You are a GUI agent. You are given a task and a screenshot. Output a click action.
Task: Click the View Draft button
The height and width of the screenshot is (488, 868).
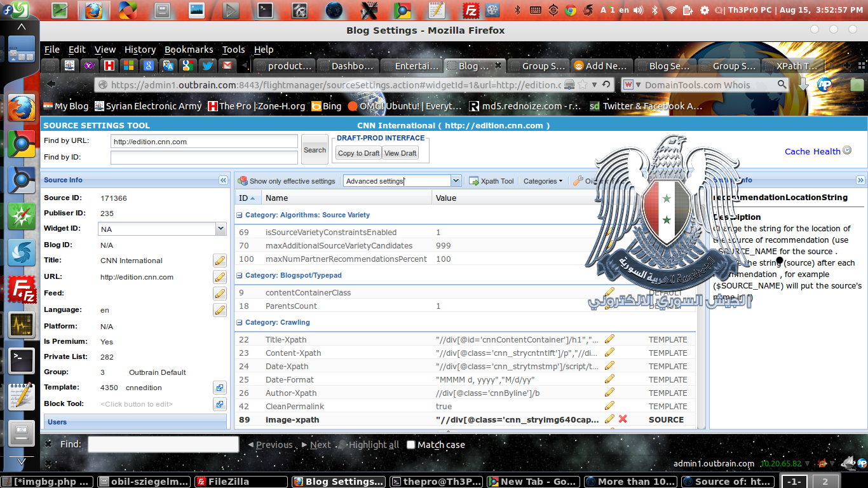pos(400,153)
